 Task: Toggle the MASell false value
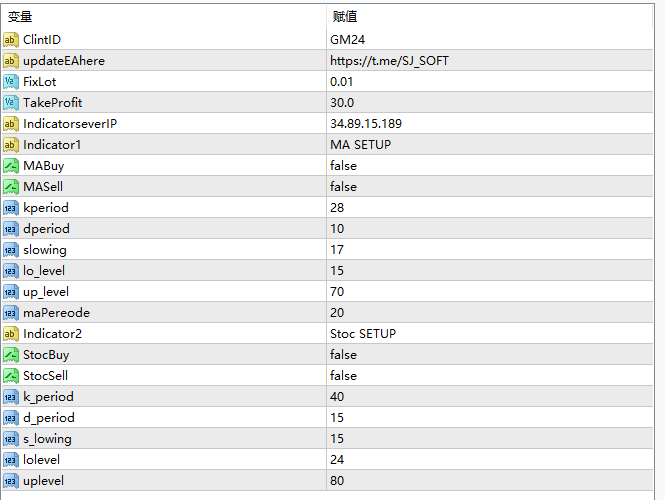click(343, 187)
